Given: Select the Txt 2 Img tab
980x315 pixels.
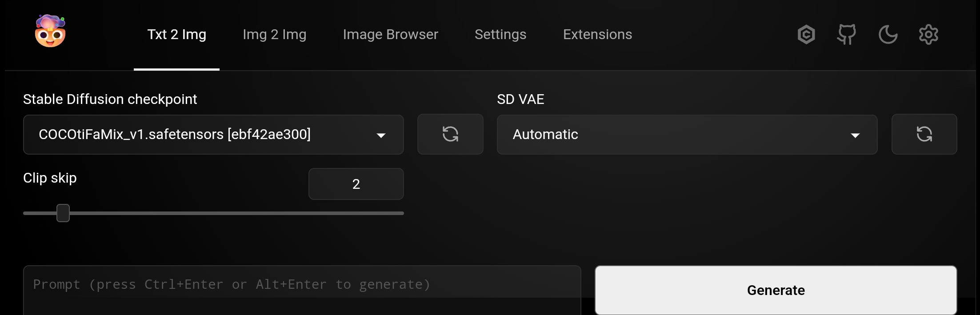Looking at the screenshot, I should (x=177, y=34).
